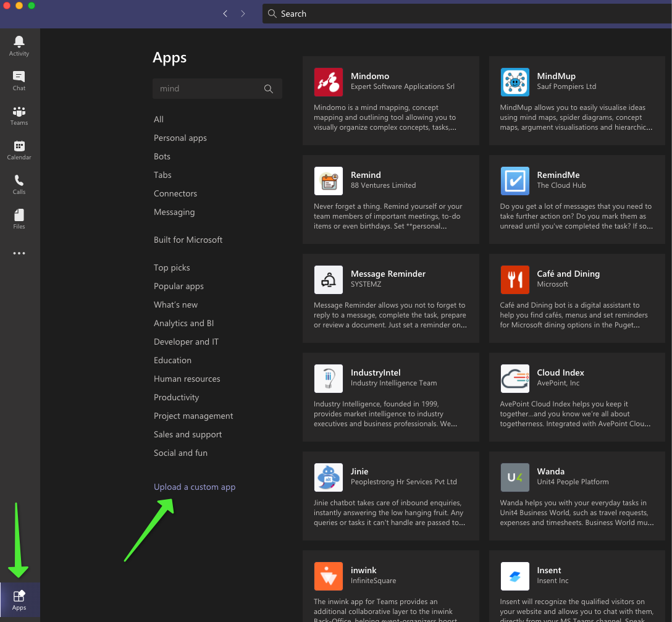Screen dimensions: 672x622
Task: Click the top Search bar
Action: 467,14
